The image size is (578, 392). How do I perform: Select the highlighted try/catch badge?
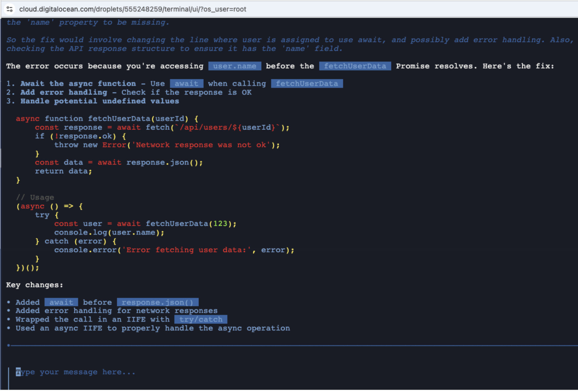point(200,319)
